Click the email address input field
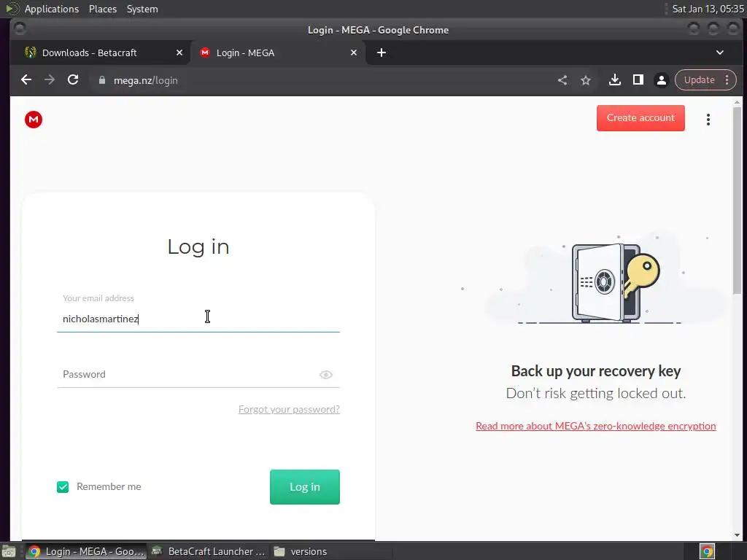This screenshot has height=560, width=747. pos(198,319)
